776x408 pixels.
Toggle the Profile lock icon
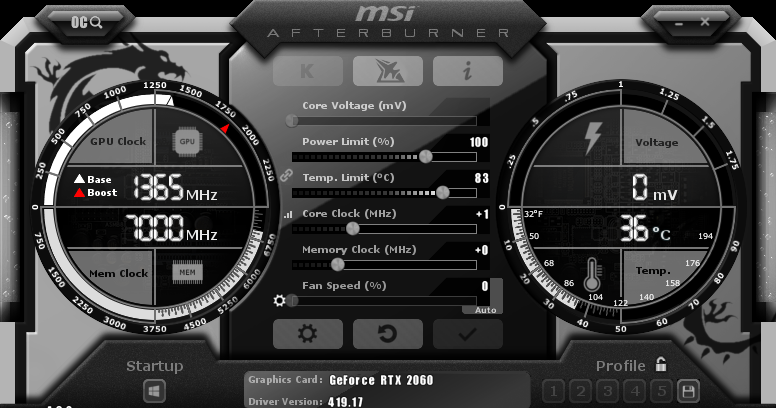661,364
